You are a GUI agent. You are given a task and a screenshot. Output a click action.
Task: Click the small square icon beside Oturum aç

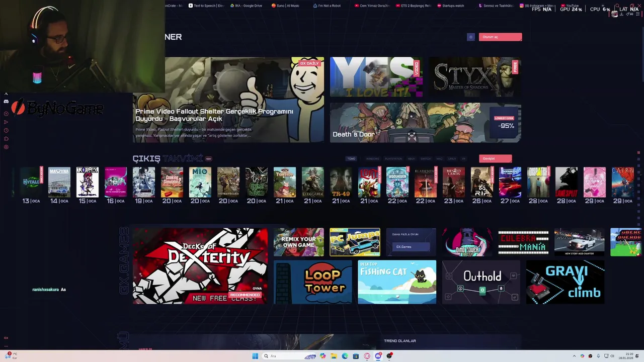click(470, 37)
